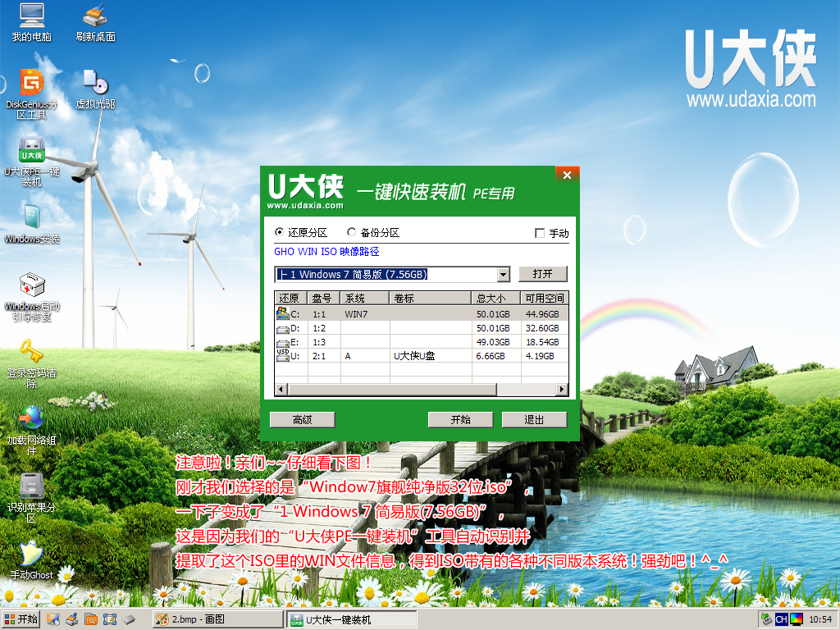The height and width of the screenshot is (630, 840).
Task: Launch 手动Ghost from the desktop
Action: click(32, 560)
